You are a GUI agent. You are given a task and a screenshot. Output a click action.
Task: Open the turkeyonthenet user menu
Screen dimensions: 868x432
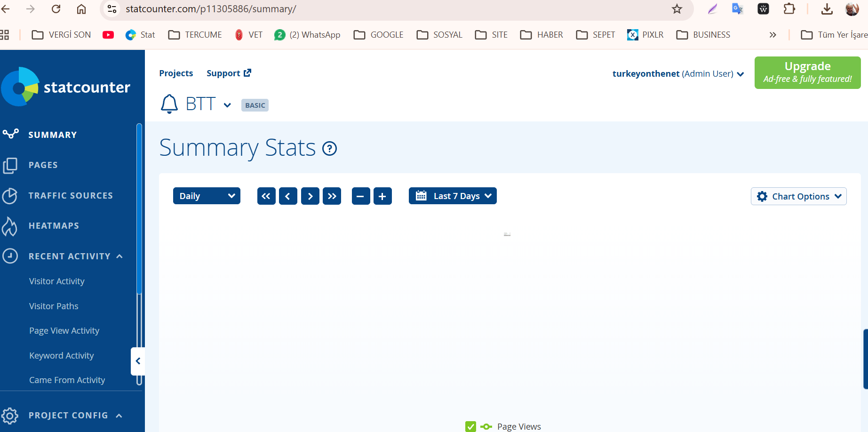(x=678, y=74)
